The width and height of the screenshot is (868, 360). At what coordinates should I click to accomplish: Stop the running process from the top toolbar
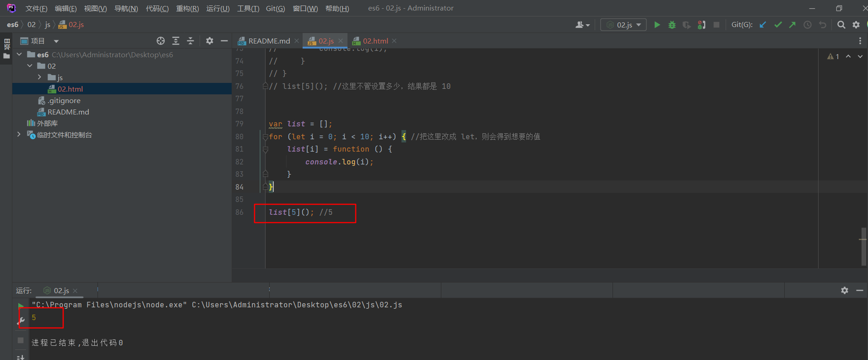click(x=716, y=25)
